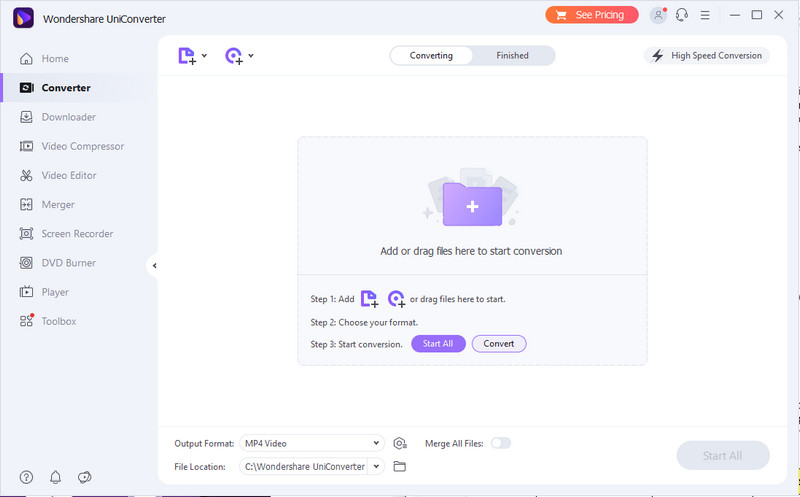Enable High Speed Conversion
800x497 pixels.
coord(707,56)
